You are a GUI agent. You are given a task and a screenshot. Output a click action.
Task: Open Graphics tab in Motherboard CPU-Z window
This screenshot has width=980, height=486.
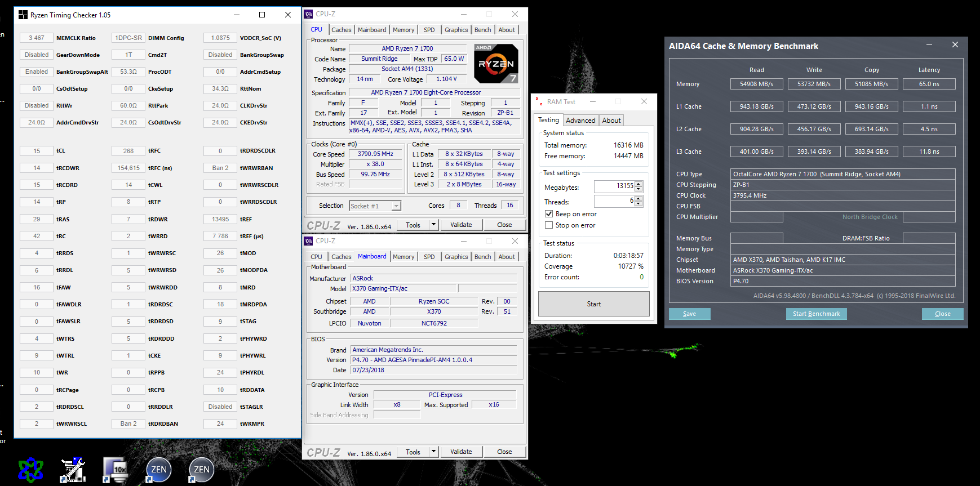(x=456, y=257)
